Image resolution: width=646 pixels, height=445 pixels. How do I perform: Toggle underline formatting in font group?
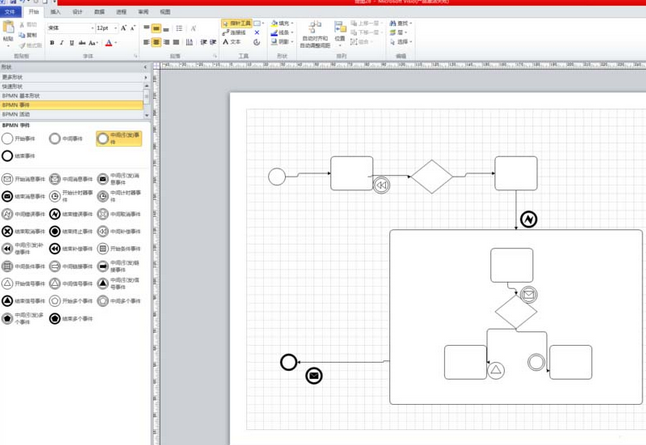[x=72, y=43]
